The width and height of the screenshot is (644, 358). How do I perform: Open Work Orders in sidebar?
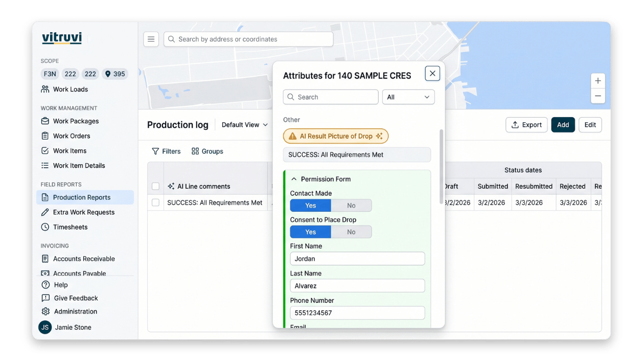(x=72, y=136)
